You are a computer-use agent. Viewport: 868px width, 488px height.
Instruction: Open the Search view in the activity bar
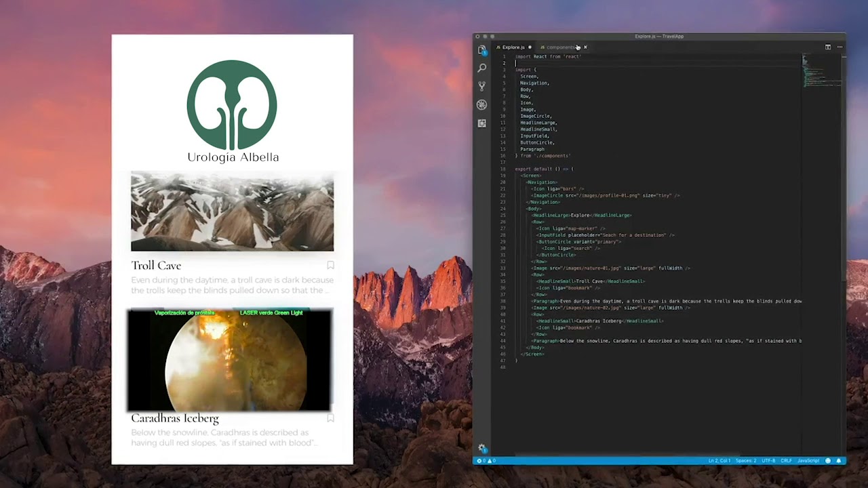coord(481,68)
